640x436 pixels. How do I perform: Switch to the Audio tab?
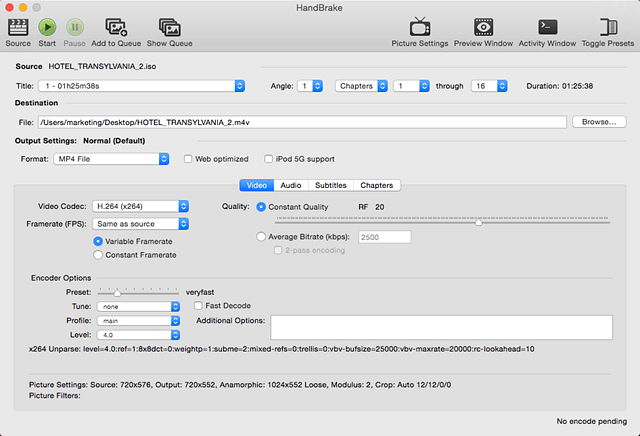(x=291, y=185)
